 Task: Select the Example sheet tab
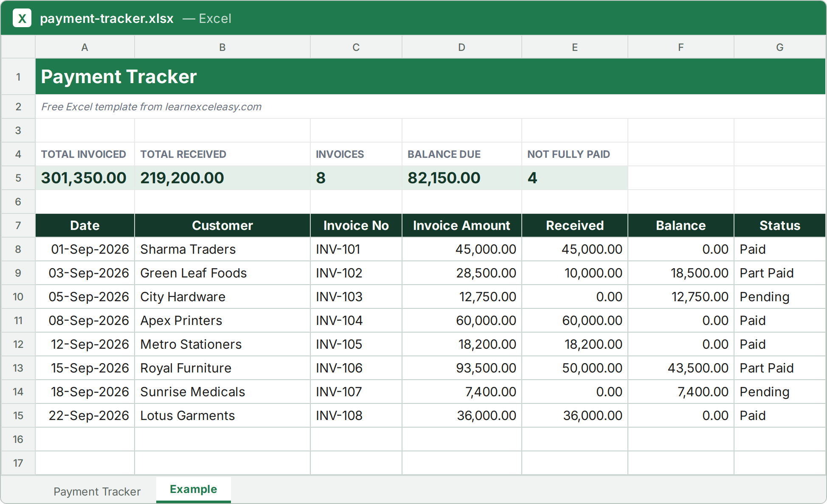point(194,489)
